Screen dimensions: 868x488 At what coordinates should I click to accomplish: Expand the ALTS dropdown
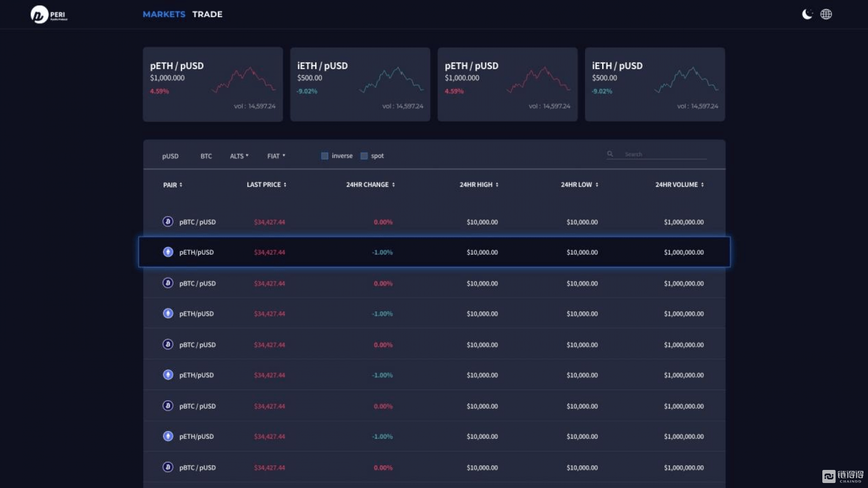239,156
